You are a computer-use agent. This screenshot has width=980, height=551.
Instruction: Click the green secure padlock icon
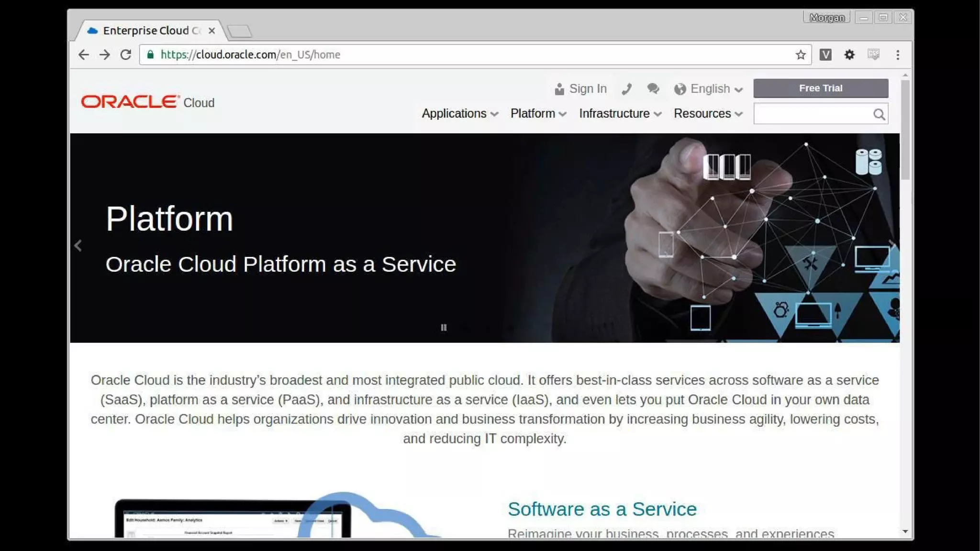tap(150, 55)
